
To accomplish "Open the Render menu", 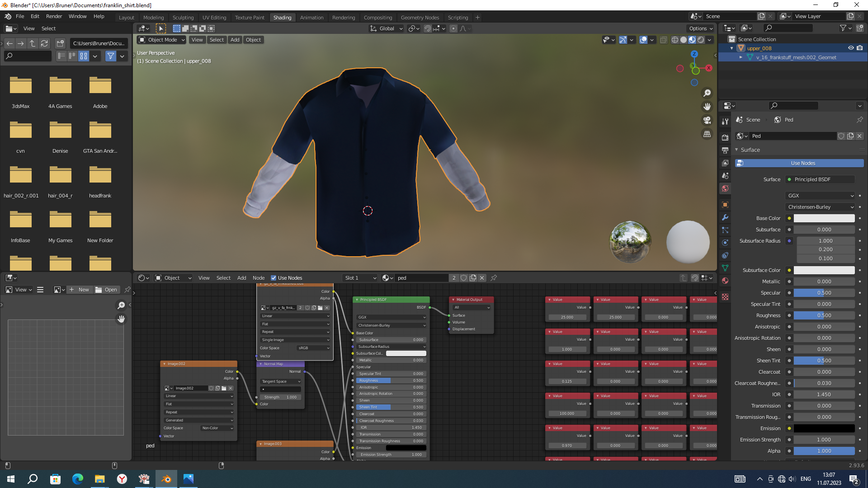I will (x=54, y=16).
